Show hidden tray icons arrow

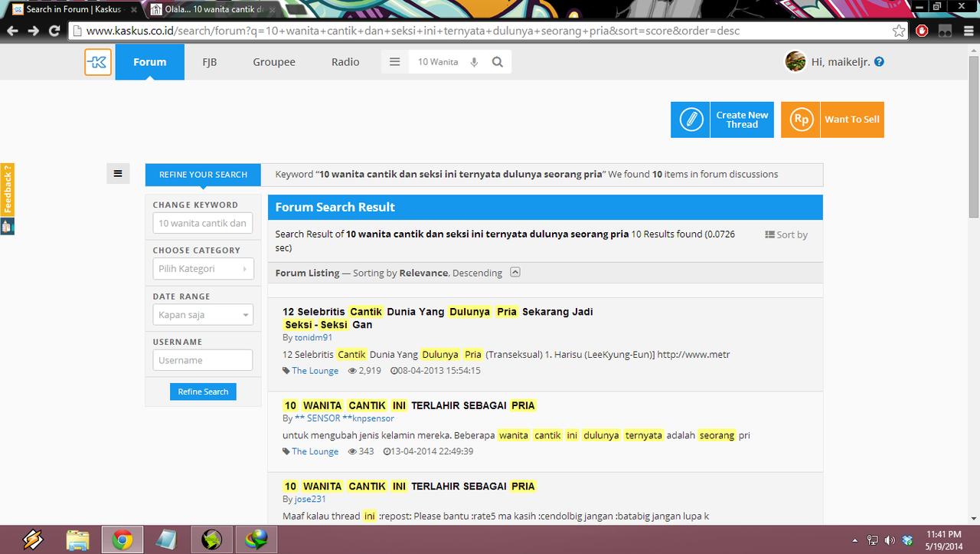pyautogui.click(x=855, y=540)
